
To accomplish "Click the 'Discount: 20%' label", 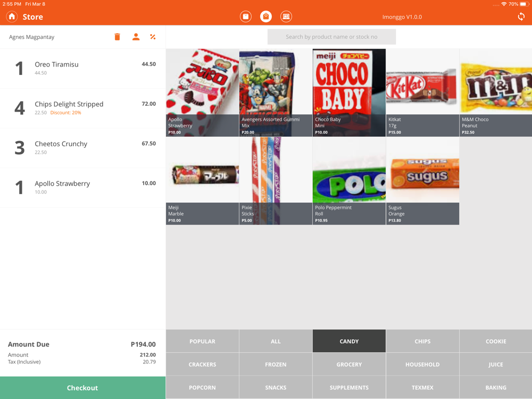I will click(x=65, y=113).
